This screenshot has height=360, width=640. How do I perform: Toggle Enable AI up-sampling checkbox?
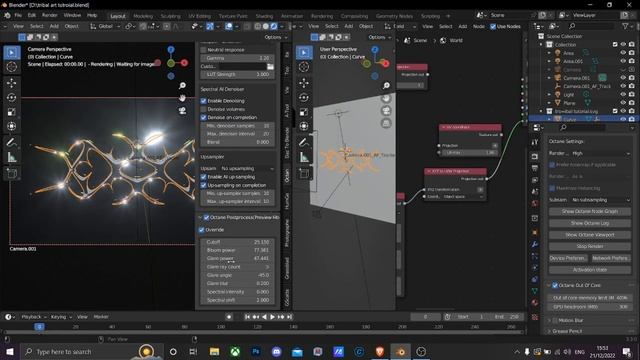[x=203, y=177]
